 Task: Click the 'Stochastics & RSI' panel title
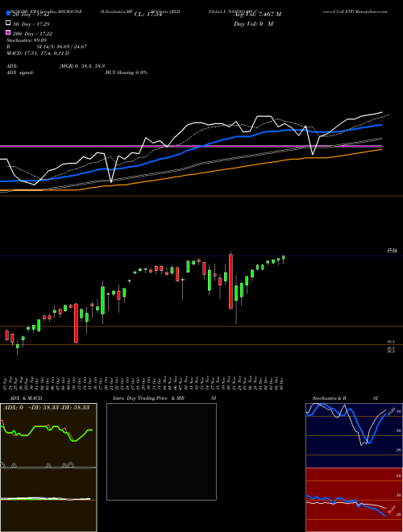tap(345, 398)
